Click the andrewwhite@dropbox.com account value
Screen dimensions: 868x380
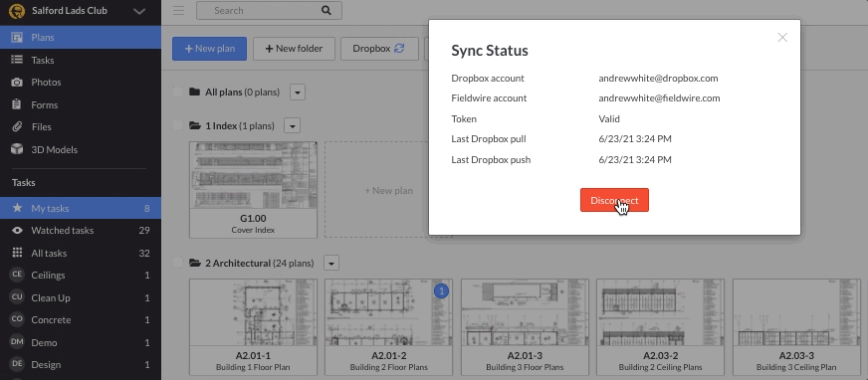tap(658, 78)
